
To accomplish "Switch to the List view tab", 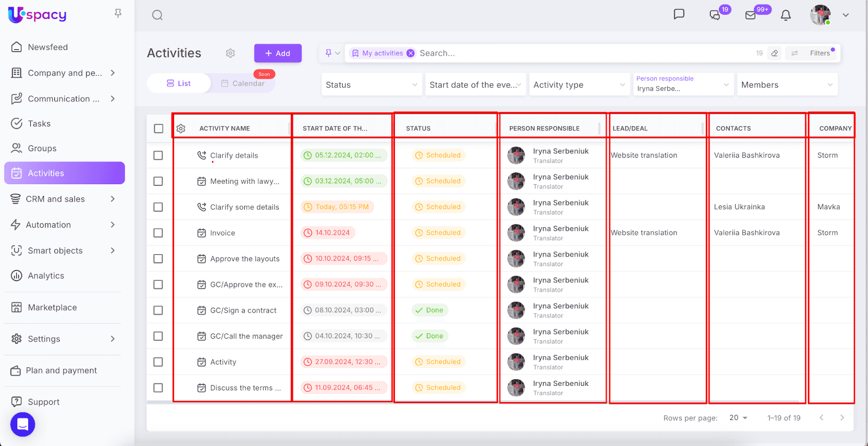I will tap(179, 83).
